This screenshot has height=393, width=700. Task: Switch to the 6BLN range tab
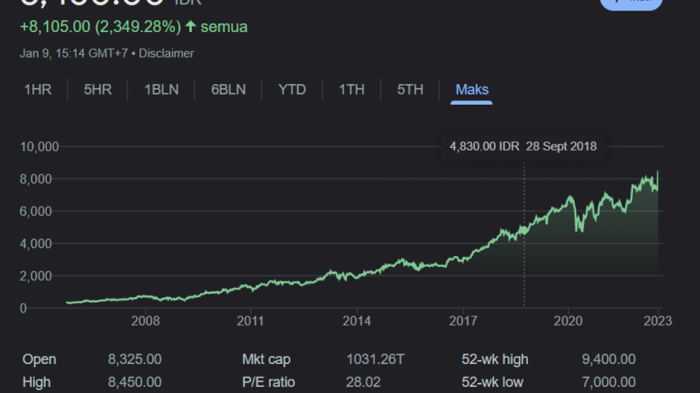tap(228, 90)
